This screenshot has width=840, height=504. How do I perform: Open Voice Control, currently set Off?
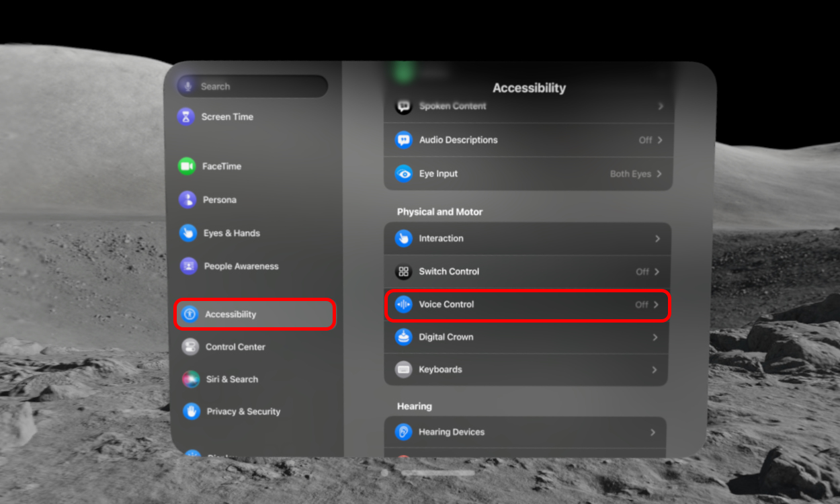528,304
